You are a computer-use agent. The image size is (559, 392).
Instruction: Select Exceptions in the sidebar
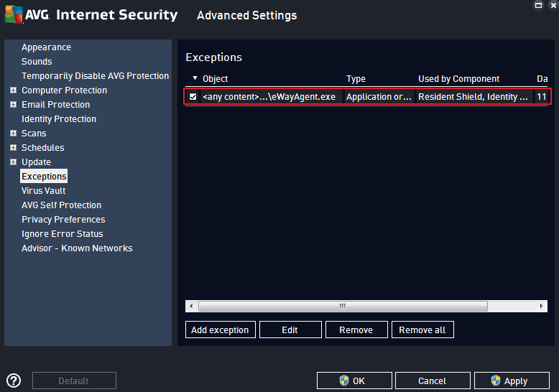pos(44,177)
